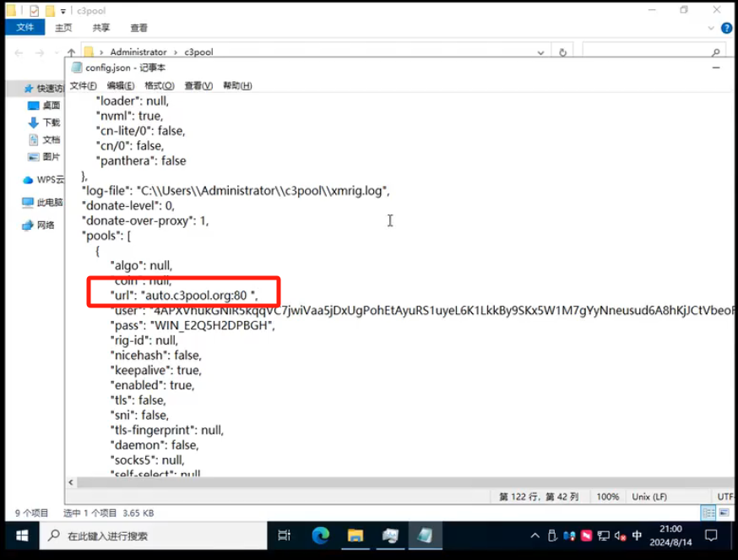
Task: Click the pink tray application icon
Action: pyautogui.click(x=587, y=536)
